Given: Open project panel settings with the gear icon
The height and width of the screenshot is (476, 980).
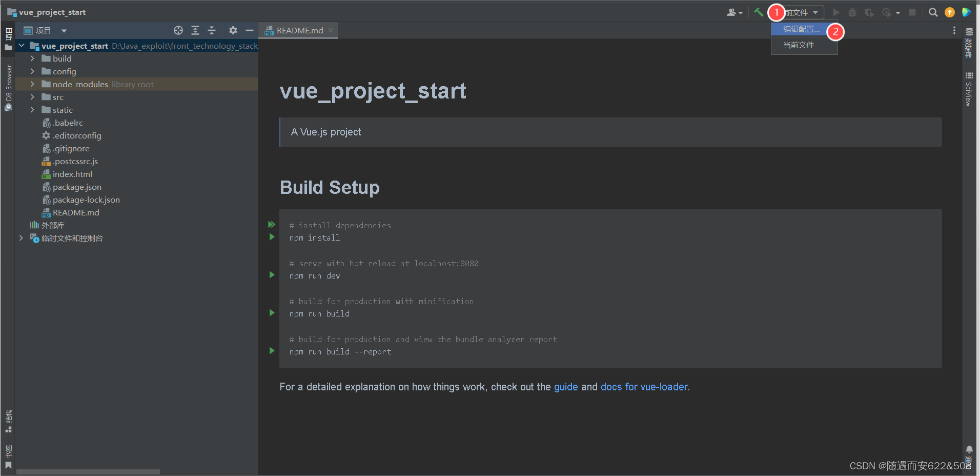Looking at the screenshot, I should point(233,30).
